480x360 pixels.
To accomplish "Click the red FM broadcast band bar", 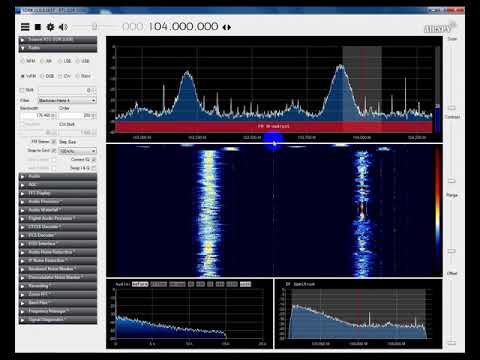I will click(274, 126).
